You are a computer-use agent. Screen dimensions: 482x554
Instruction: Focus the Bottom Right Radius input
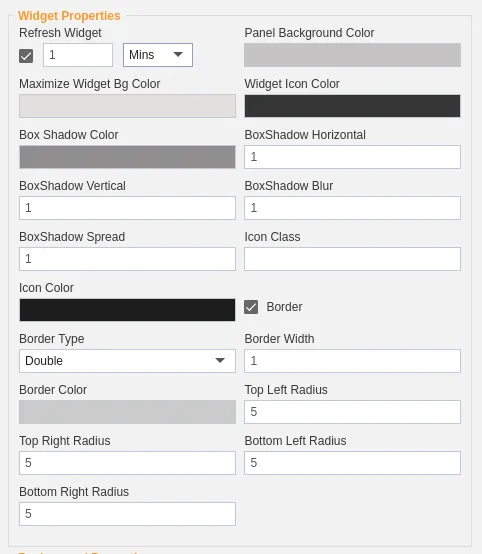[127, 514]
